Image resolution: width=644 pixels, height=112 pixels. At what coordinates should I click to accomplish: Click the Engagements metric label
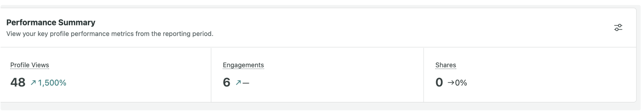click(243, 65)
